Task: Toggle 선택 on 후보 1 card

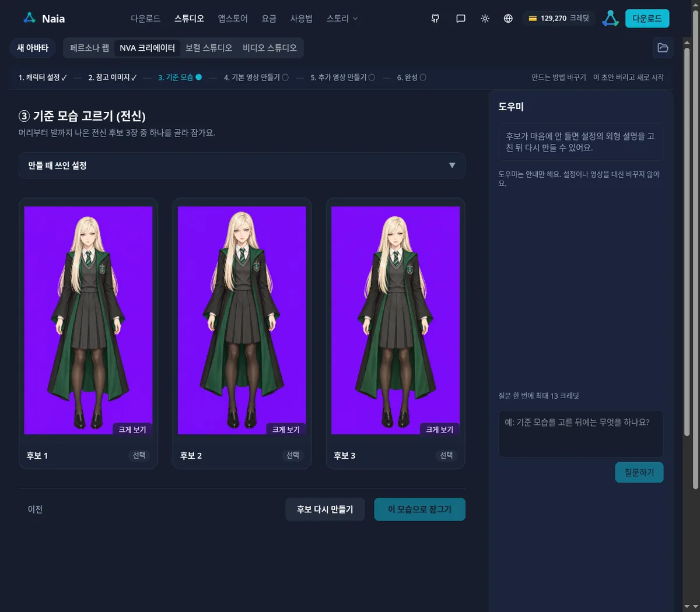Action: click(139, 455)
